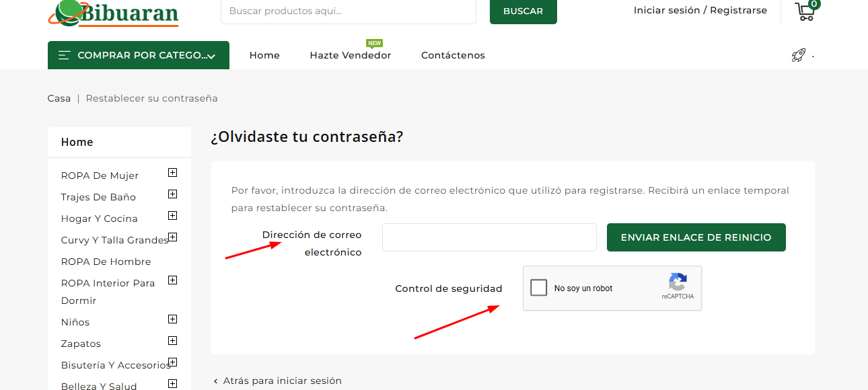The image size is (868, 390).
Task: Check the 'No soy un robot' checkbox
Action: pyautogui.click(x=538, y=288)
